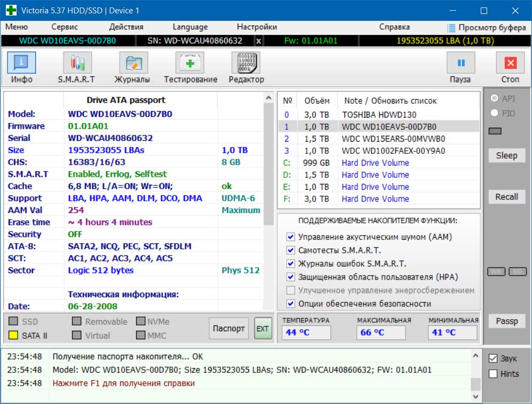Select drive 2 WDC WD15EARS-00MVWB0

[379, 139]
